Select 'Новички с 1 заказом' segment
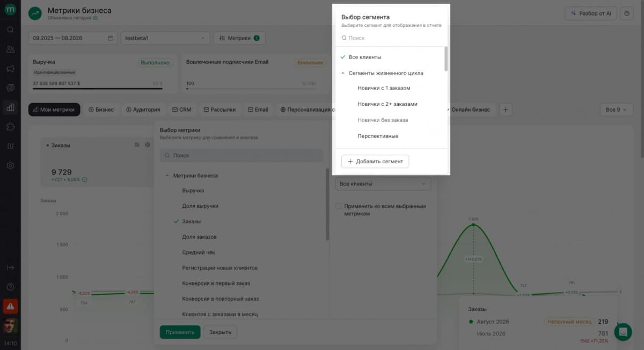Image resolution: width=644 pixels, height=350 pixels. pos(384,88)
